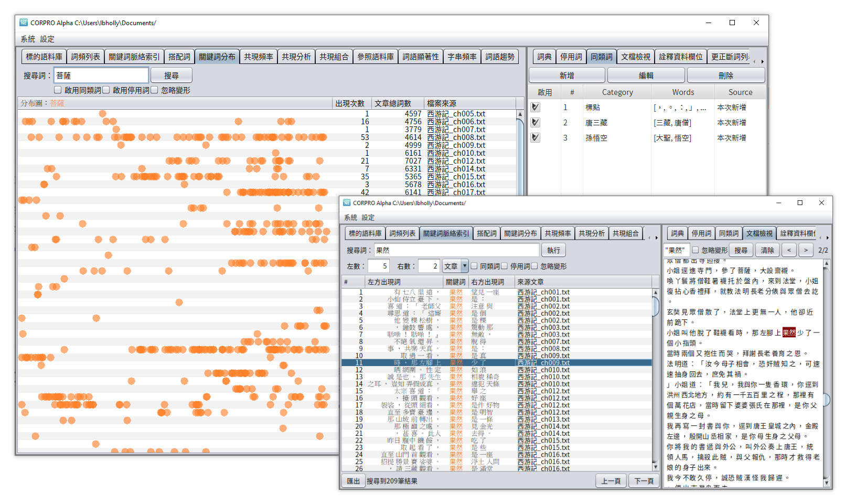Image resolution: width=845 pixels, height=504 pixels.
Task: Click back window distribution list scrollbar thumb
Action: (520, 157)
